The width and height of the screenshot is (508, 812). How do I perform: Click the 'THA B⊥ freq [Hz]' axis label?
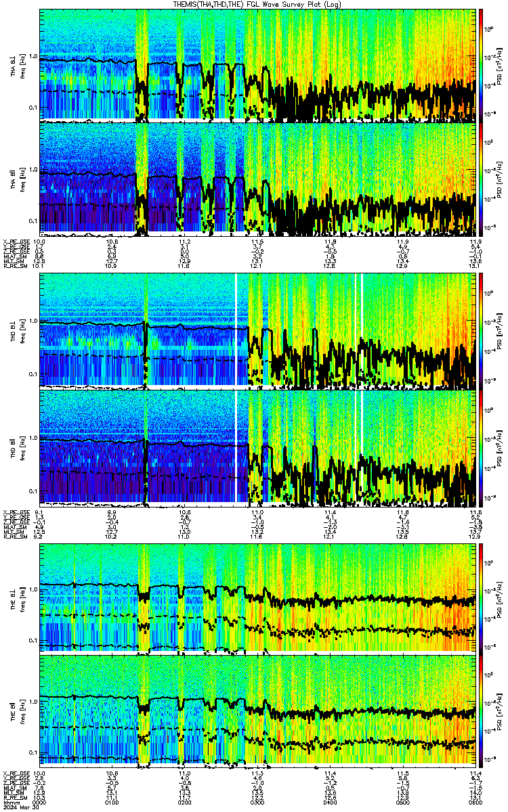(x=16, y=65)
